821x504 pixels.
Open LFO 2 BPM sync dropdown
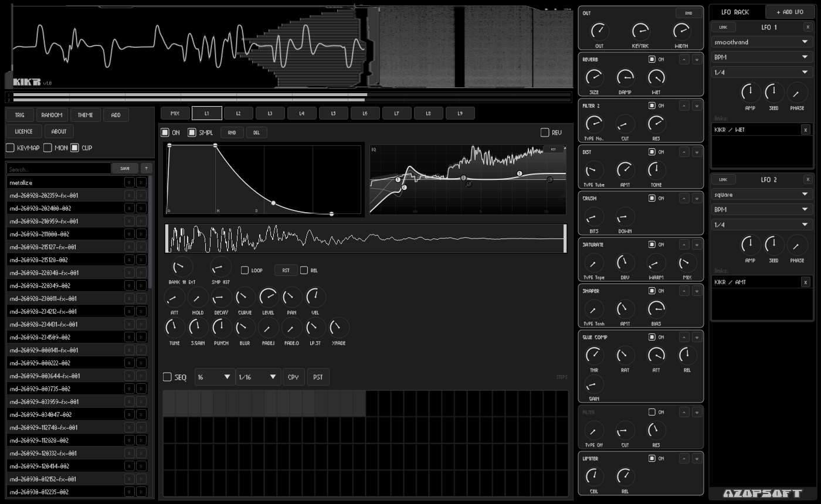pos(762,210)
